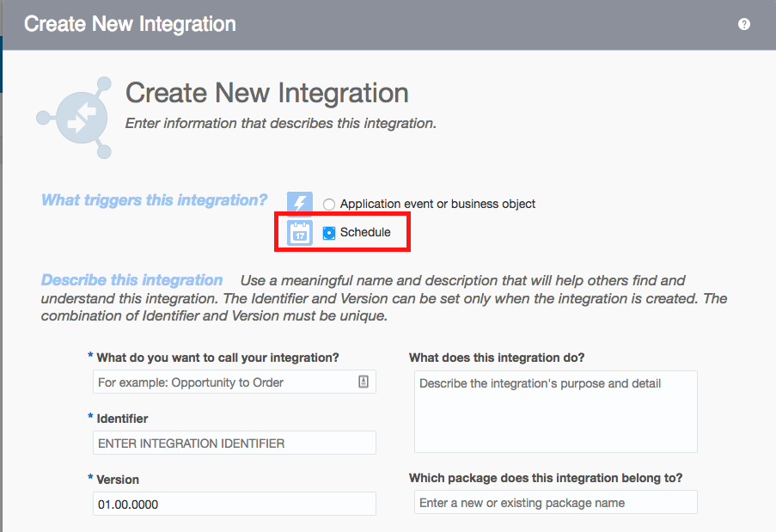776x532 pixels.
Task: Click the integration description text area
Action: (555, 412)
